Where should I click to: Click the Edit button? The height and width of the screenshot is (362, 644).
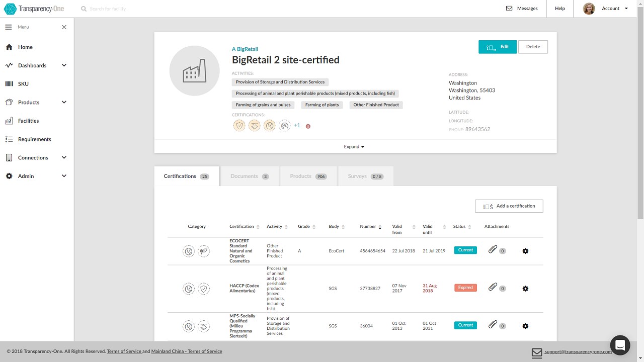pyautogui.click(x=498, y=47)
